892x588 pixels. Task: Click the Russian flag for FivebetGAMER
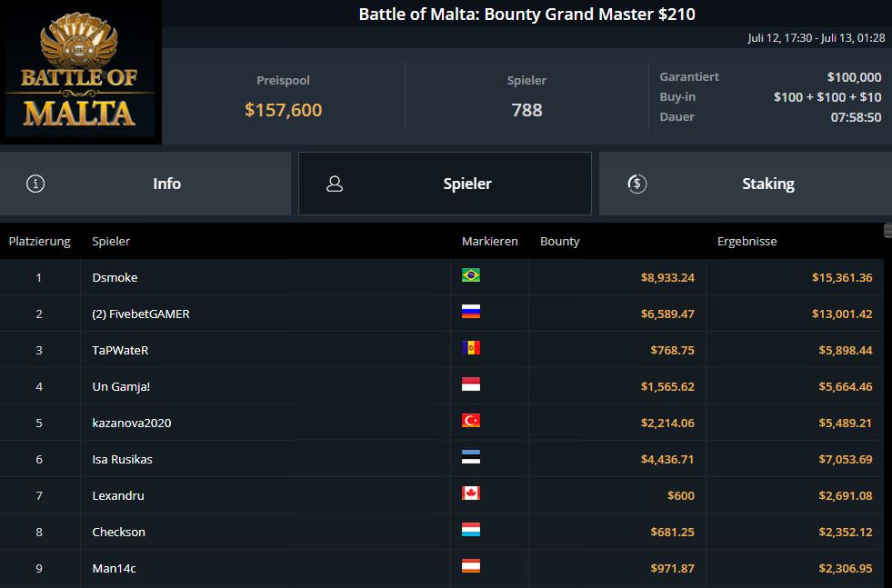tap(470, 312)
